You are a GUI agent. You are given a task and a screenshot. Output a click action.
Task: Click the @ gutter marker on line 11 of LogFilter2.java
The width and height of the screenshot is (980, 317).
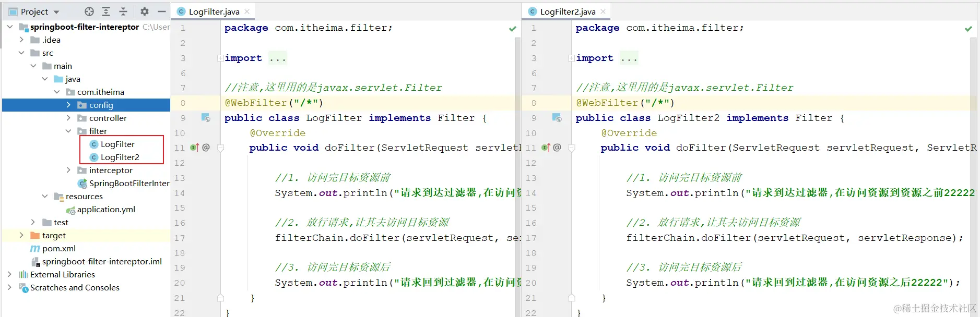pos(557,148)
